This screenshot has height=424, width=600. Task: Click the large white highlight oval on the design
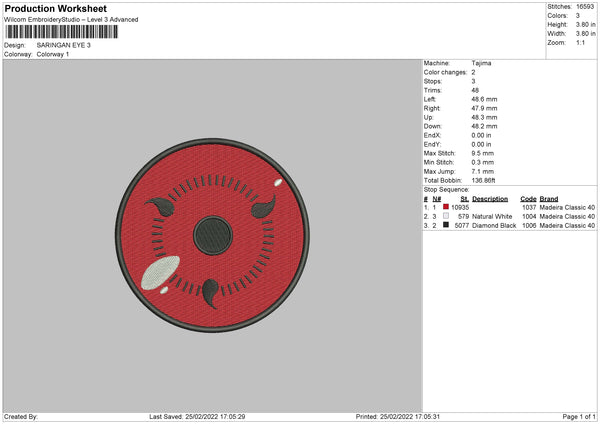click(x=160, y=273)
